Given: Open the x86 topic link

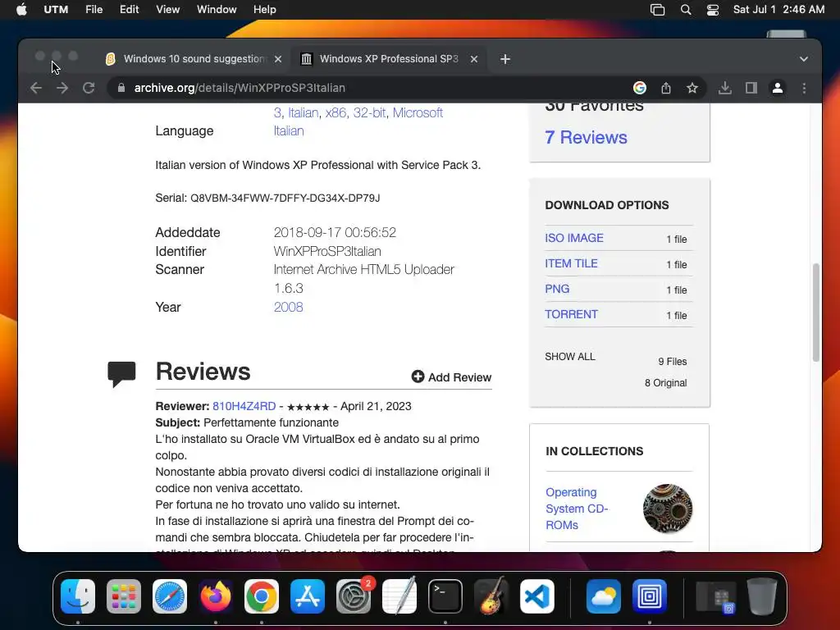Looking at the screenshot, I should click(x=336, y=112).
